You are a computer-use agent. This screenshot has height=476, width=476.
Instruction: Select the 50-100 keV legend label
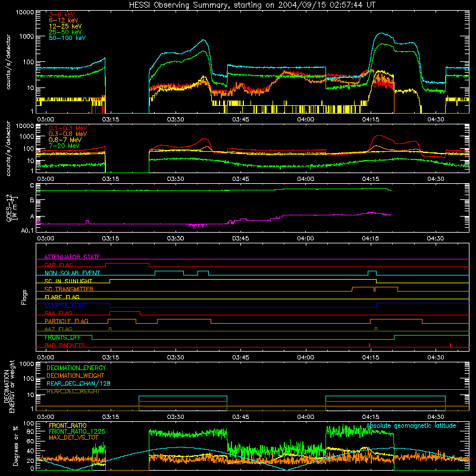tap(67, 37)
